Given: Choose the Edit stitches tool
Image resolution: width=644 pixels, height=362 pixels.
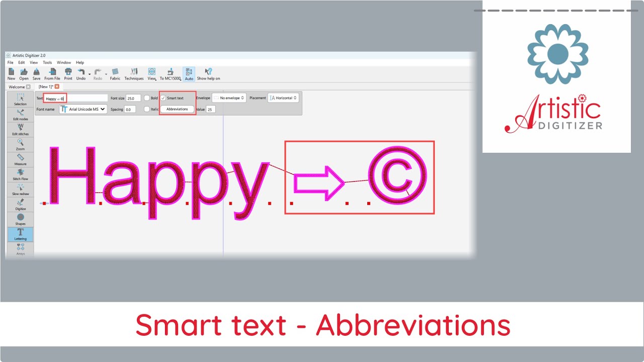Looking at the screenshot, I should click(20, 129).
